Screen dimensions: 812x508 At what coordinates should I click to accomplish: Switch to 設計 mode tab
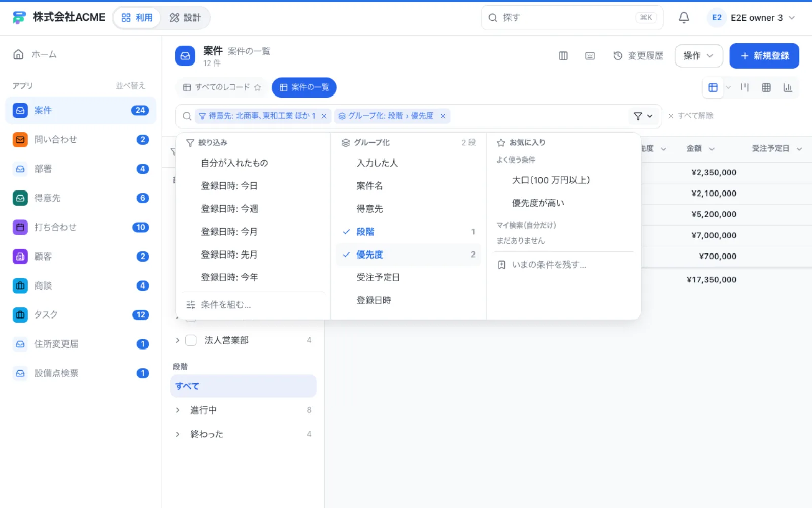tap(185, 18)
